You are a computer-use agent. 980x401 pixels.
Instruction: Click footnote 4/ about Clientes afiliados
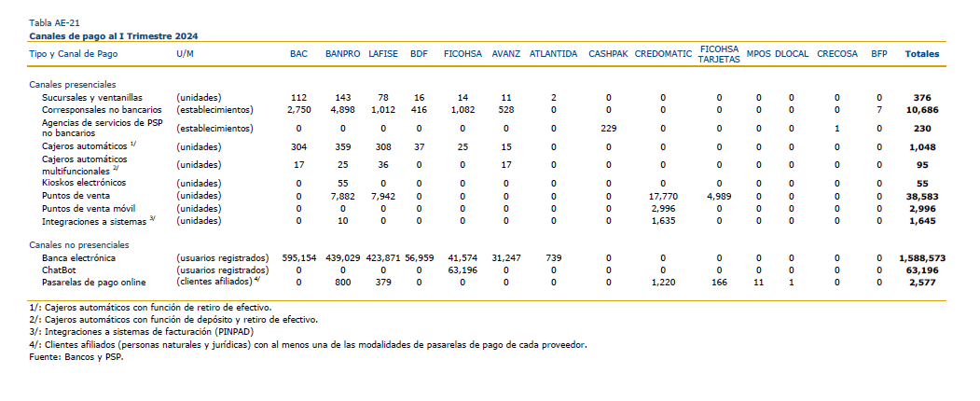tap(308, 345)
